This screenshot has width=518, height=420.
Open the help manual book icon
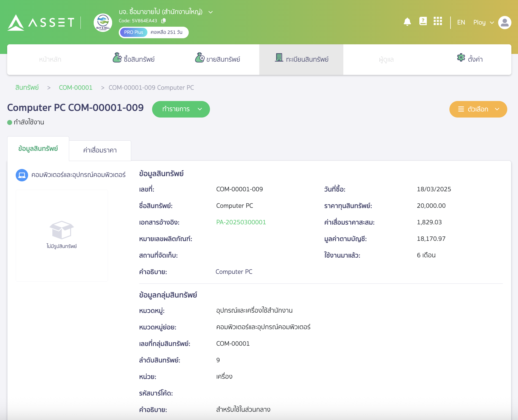[x=423, y=21]
